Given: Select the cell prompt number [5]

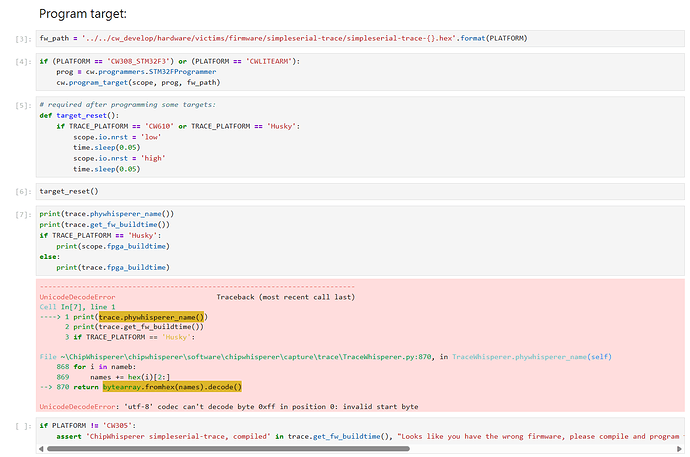Looking at the screenshot, I should click(23, 105).
